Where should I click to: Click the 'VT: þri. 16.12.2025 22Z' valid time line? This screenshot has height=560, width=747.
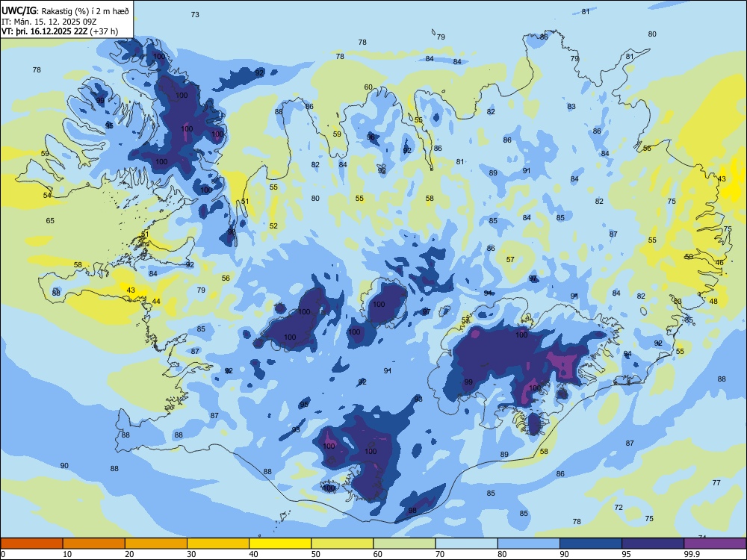pos(44,31)
